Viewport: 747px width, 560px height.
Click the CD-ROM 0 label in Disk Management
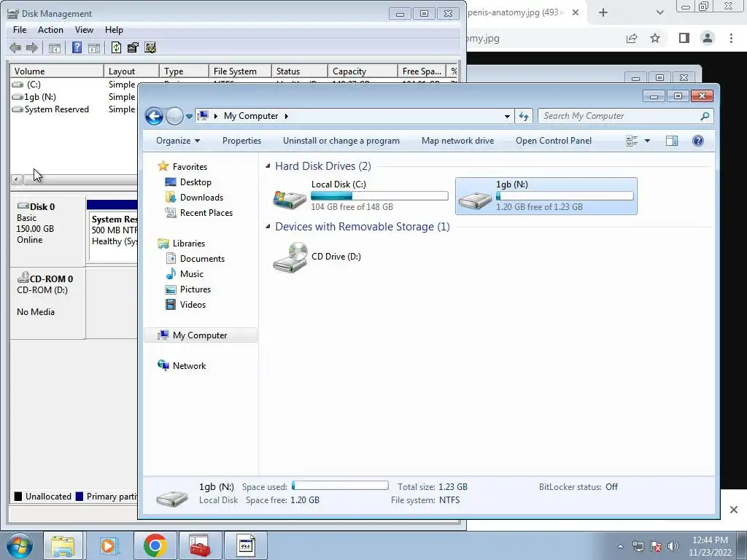click(x=51, y=279)
